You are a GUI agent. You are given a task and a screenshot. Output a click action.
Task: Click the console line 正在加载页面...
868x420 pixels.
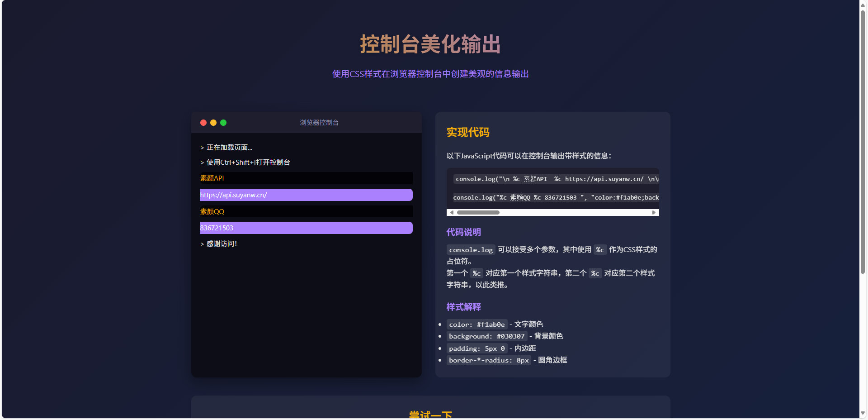[x=226, y=147]
